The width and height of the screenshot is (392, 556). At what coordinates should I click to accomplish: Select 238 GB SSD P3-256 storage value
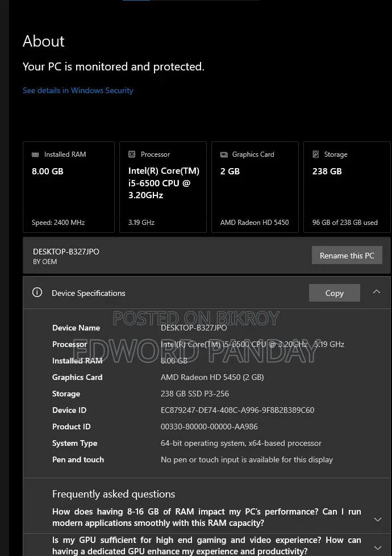pyautogui.click(x=195, y=394)
